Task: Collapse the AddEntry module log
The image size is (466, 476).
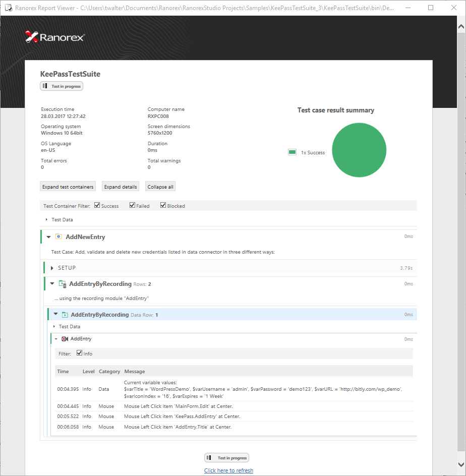Action: (56, 339)
